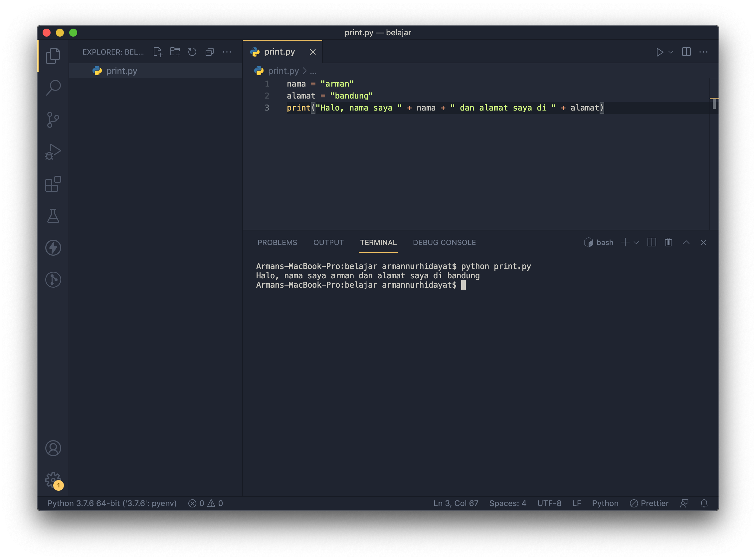This screenshot has width=756, height=560.
Task: Run the print.py file
Action: (660, 52)
